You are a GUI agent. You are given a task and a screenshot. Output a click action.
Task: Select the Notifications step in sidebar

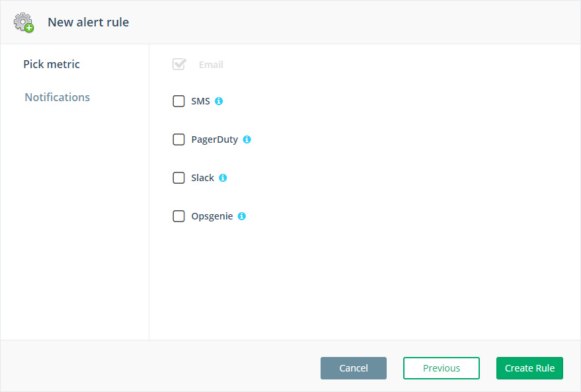coord(58,97)
